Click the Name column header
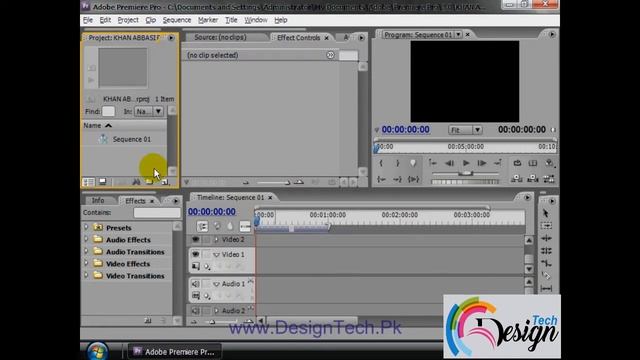The image size is (640, 360). pyautogui.click(x=124, y=125)
